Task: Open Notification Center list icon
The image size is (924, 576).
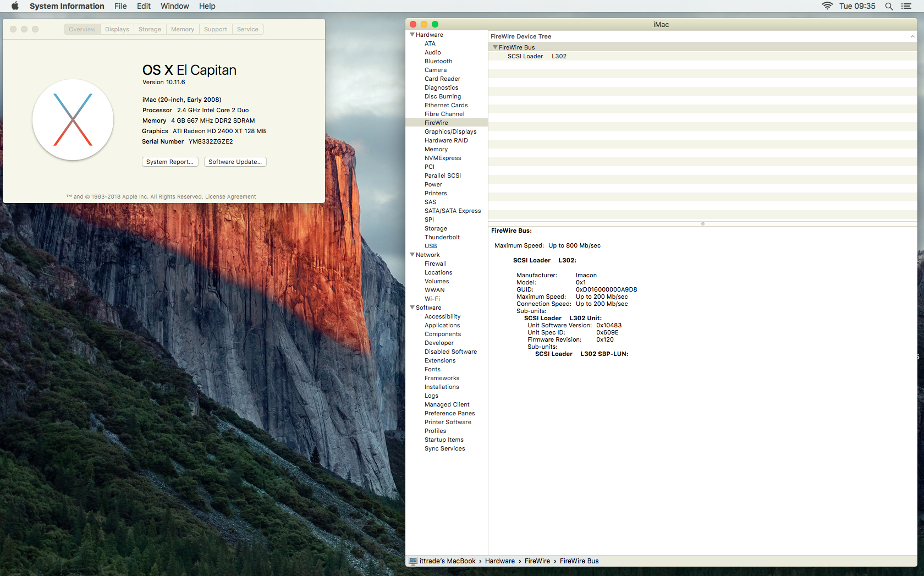Action: (906, 6)
